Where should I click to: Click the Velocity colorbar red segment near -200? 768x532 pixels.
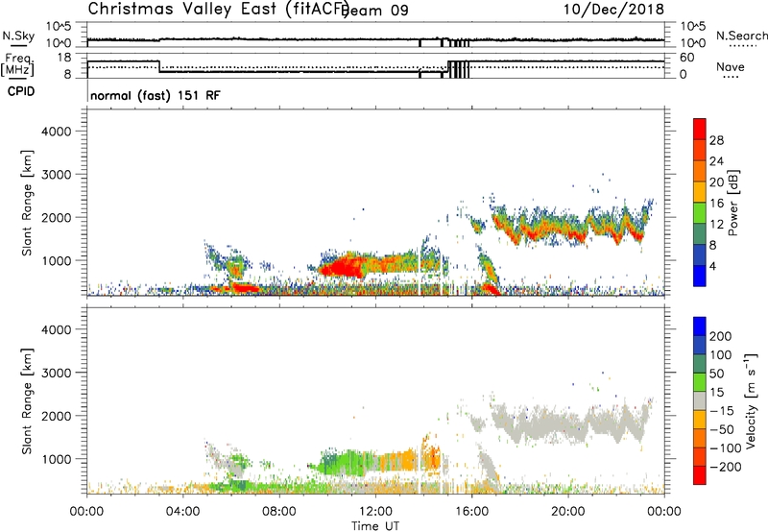click(700, 475)
